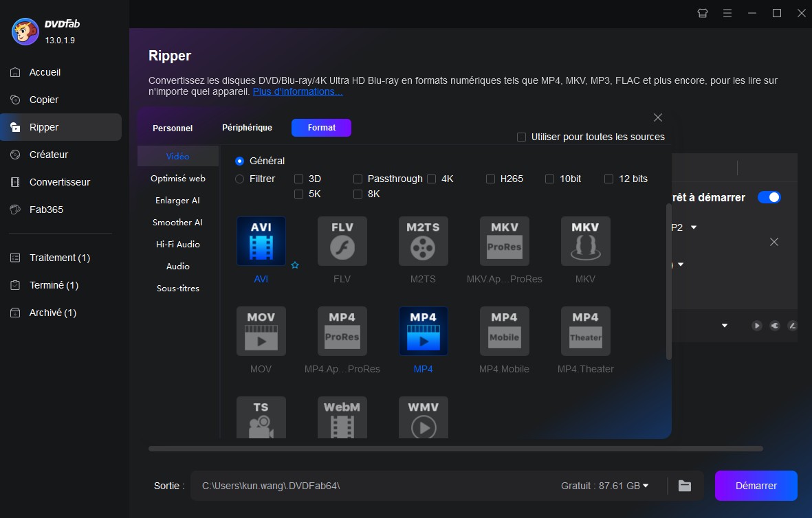812x518 pixels.
Task: Check the 3D filter checkbox
Action: point(298,179)
